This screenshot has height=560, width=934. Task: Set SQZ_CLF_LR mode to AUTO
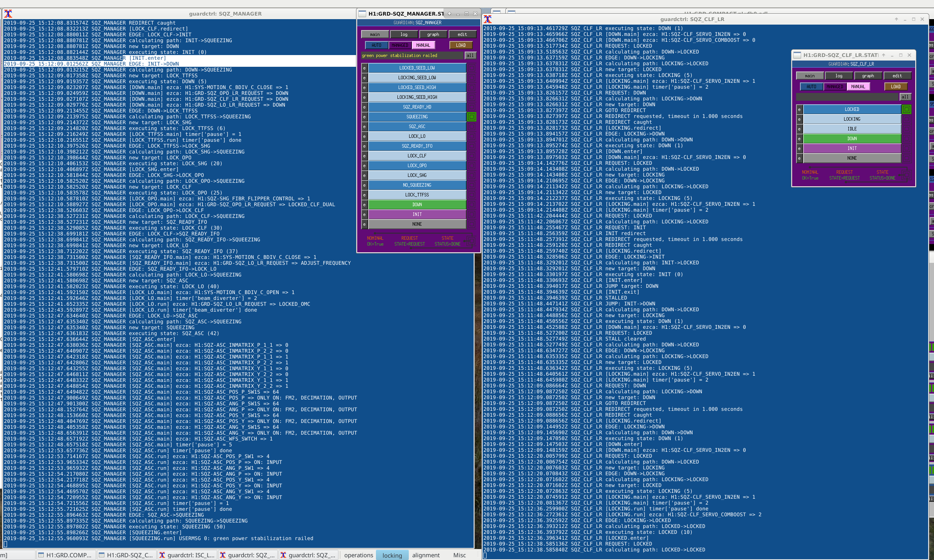tap(811, 87)
